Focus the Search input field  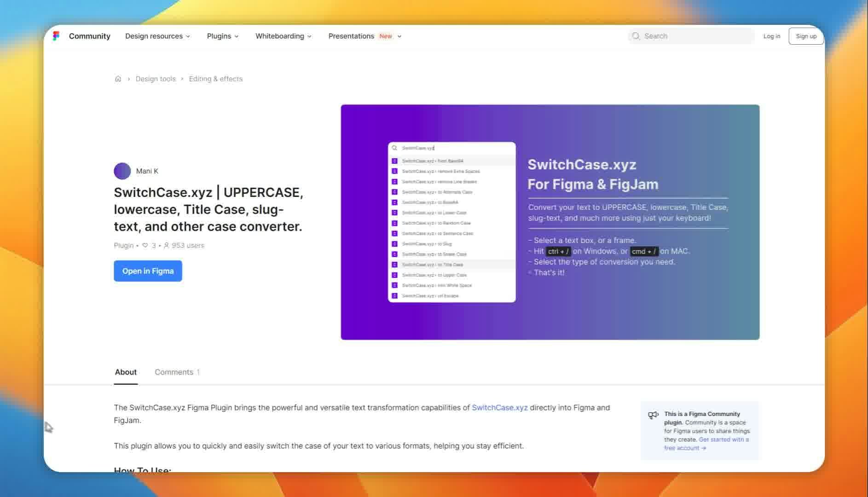pyautogui.click(x=691, y=36)
